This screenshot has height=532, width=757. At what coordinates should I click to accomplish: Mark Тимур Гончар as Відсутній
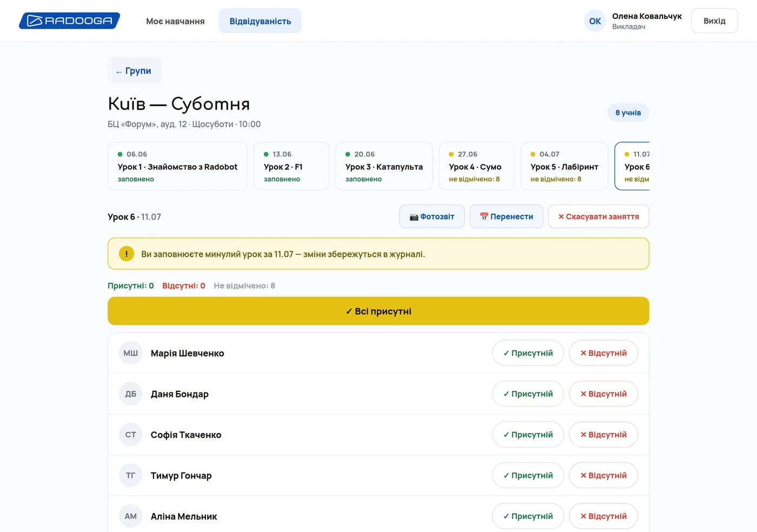[x=603, y=475]
